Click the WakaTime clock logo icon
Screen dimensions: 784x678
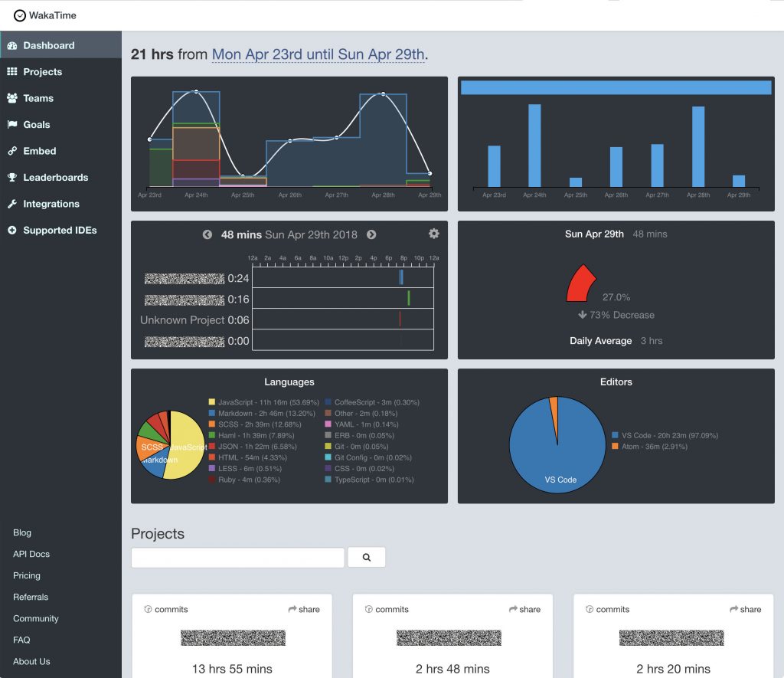pyautogui.click(x=19, y=15)
